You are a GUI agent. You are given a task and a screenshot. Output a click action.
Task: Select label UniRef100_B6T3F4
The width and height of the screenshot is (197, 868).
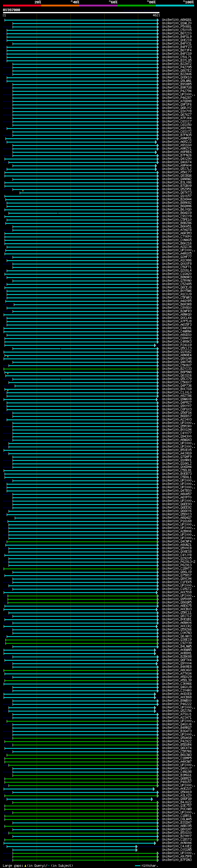point(177,50)
